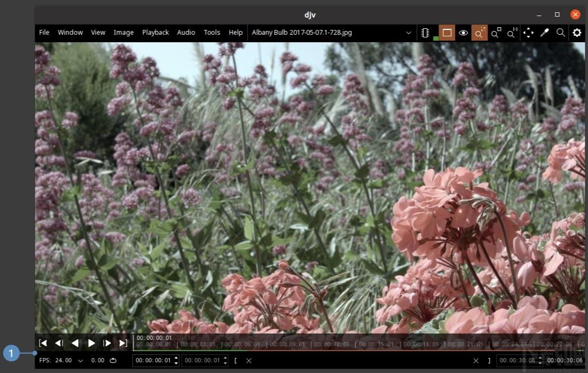Image resolution: width=588 pixels, height=373 pixels.
Task: Open the Tools menu
Action: point(212,33)
